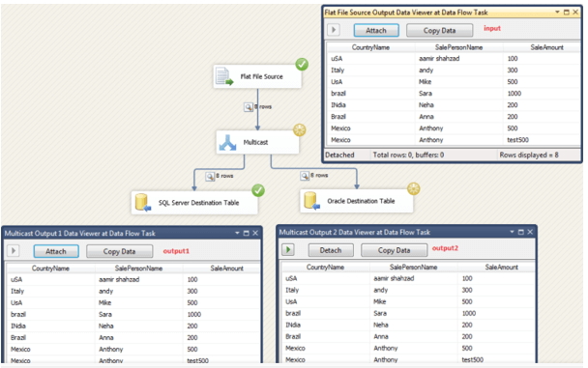The image size is (588, 368).
Task: Open window options dropdown of Flat File Source viewer
Action: click(557, 13)
